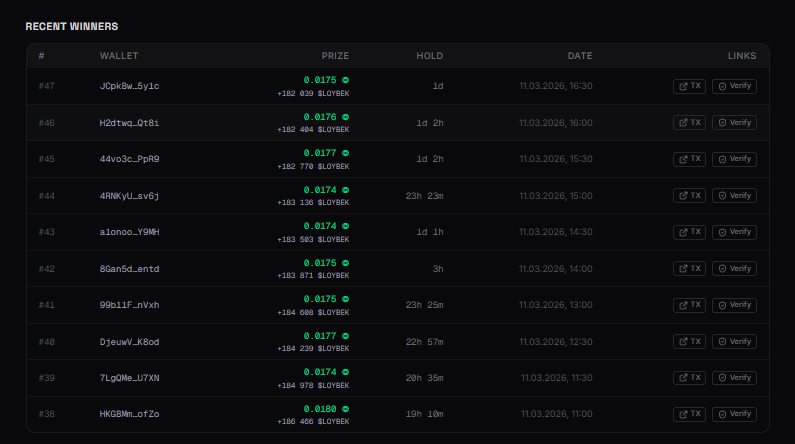This screenshot has width=795, height=444.
Task: Verify the draw for winner #41
Action: click(x=734, y=305)
